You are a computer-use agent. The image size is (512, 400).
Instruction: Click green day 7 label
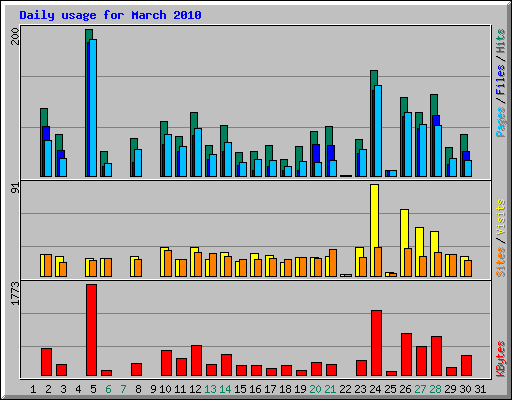pyautogui.click(x=123, y=389)
